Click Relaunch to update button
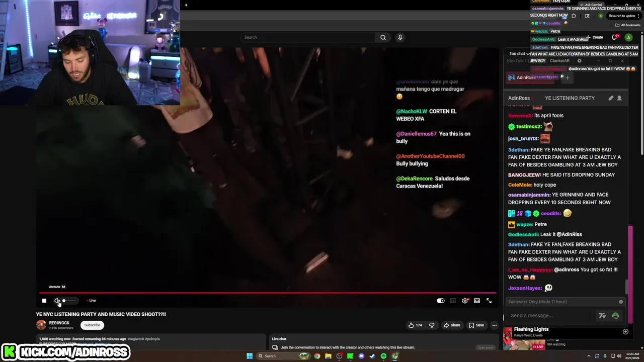 coord(624,16)
